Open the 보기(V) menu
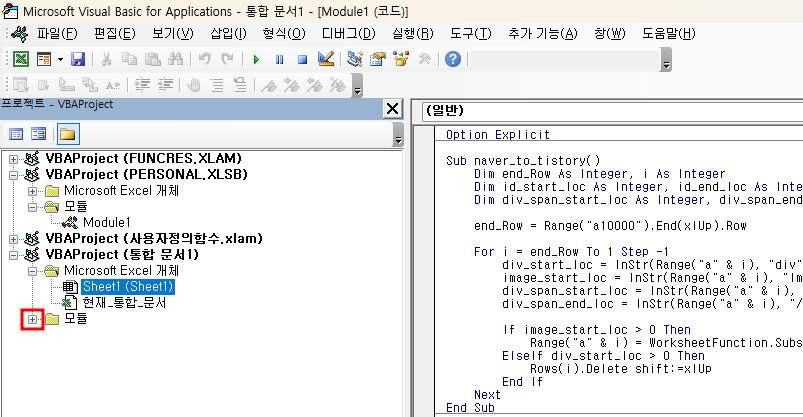 pyautogui.click(x=173, y=34)
